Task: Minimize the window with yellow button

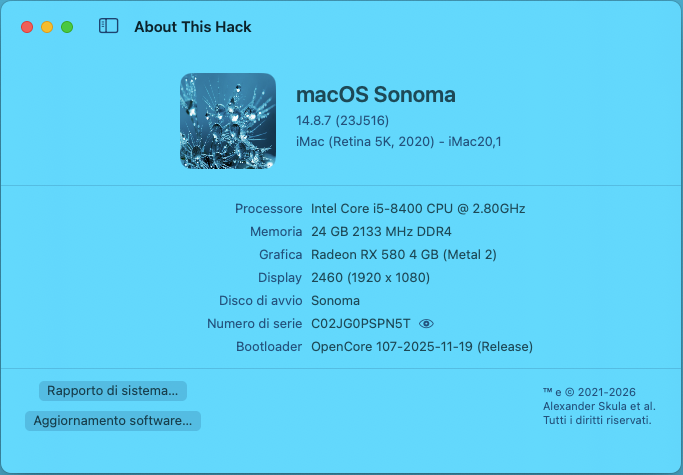Action: pyautogui.click(x=47, y=27)
